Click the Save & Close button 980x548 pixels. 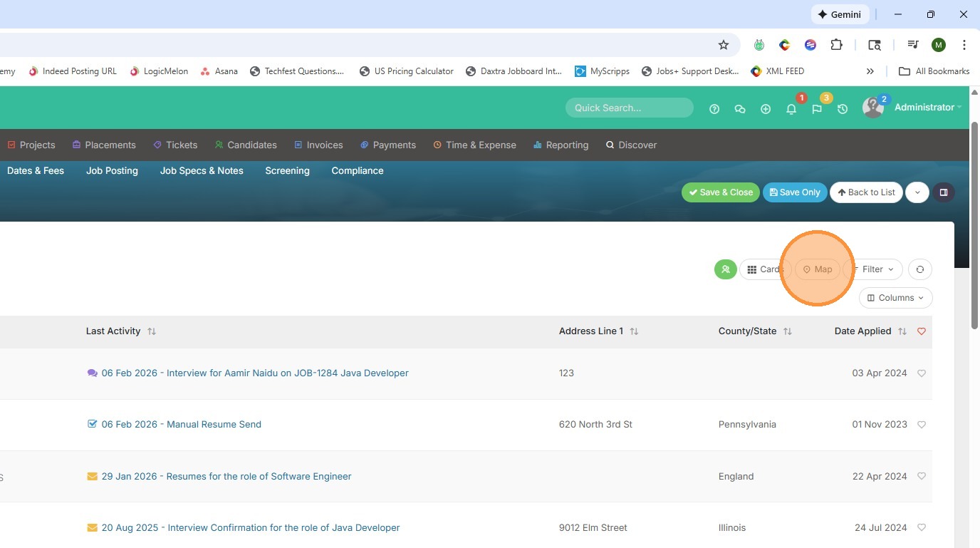(721, 192)
